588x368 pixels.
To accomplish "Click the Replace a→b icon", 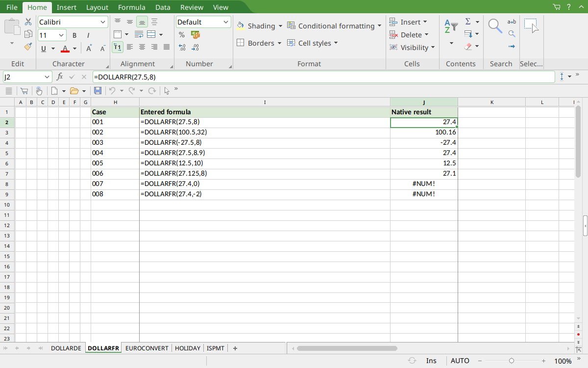I will click(x=512, y=22).
